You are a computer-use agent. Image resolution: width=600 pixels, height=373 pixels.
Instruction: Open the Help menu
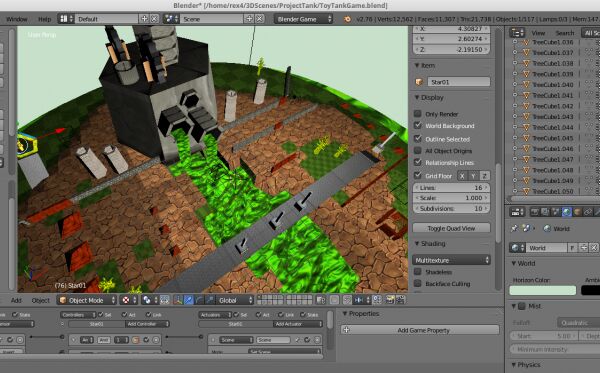click(x=44, y=19)
